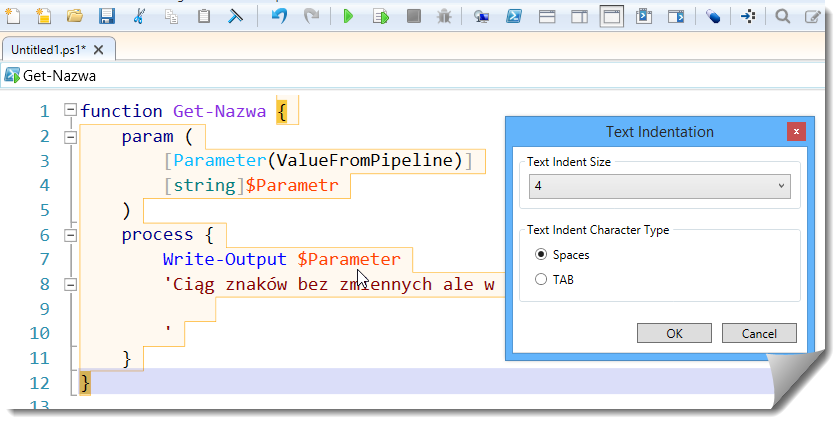Start PowerShell in a separate window icon

coord(514,16)
